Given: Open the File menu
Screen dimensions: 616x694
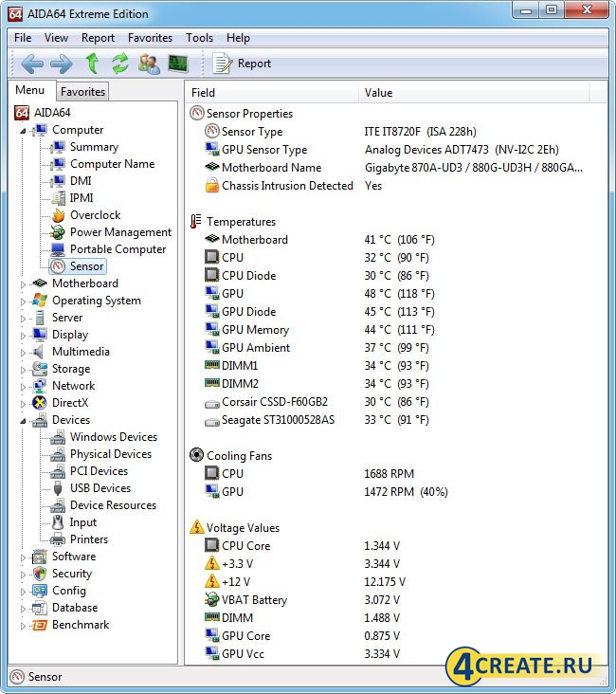Looking at the screenshot, I should click(x=23, y=38).
